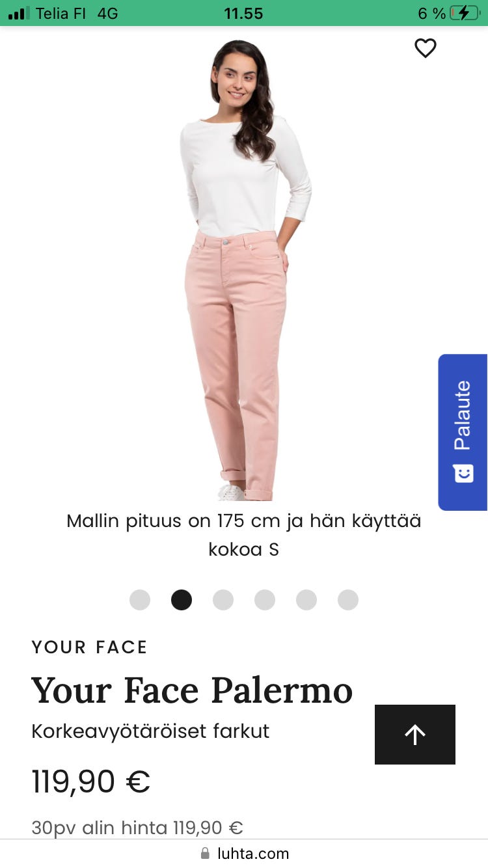Jump to the third image dot

pyautogui.click(x=223, y=600)
